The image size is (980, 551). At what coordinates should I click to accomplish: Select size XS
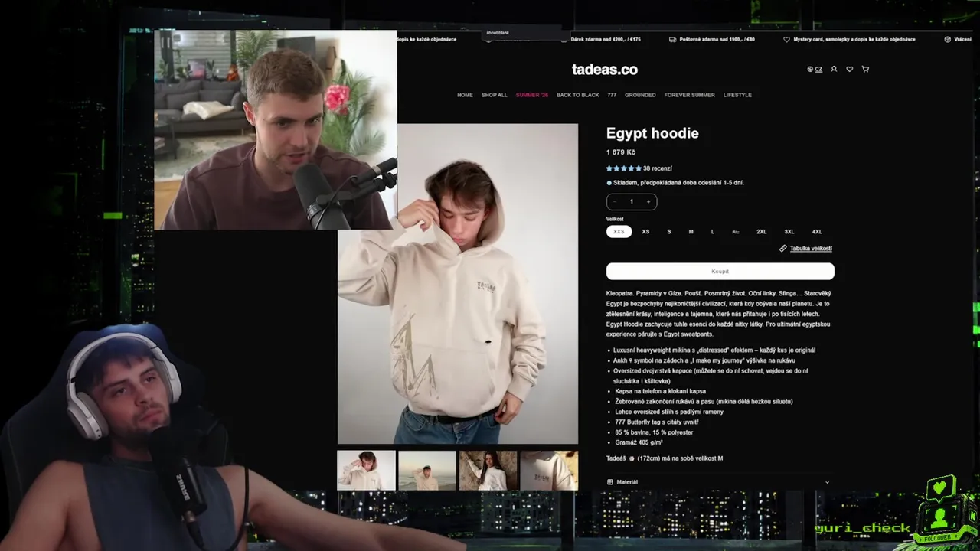click(x=645, y=232)
